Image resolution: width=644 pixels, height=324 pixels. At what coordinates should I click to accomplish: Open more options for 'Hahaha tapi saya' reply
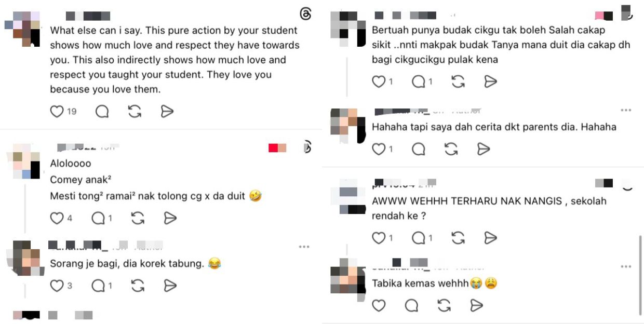(626, 110)
